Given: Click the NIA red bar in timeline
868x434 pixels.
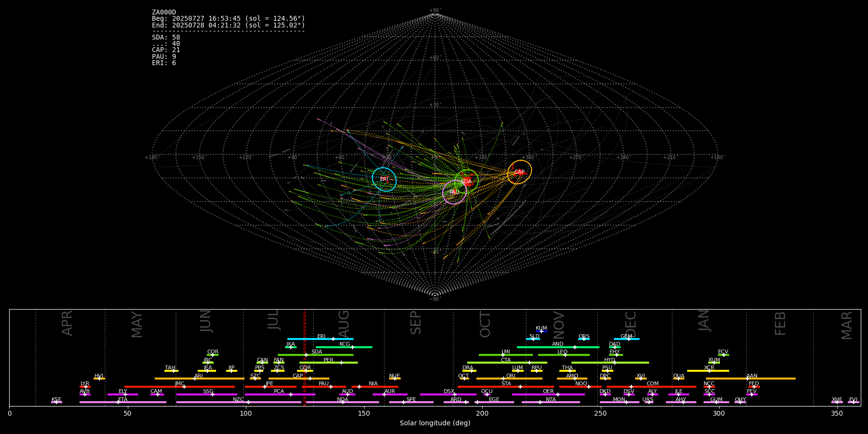Looking at the screenshot, I should (x=375, y=387).
